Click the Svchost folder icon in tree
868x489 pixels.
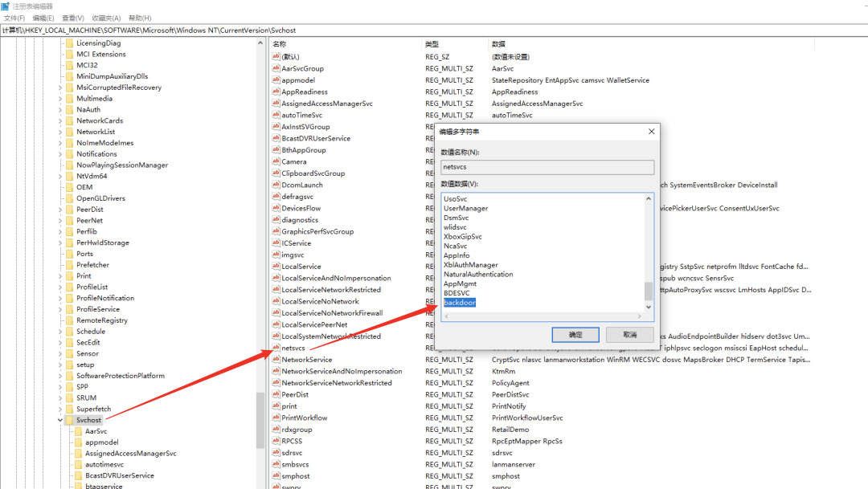69,420
